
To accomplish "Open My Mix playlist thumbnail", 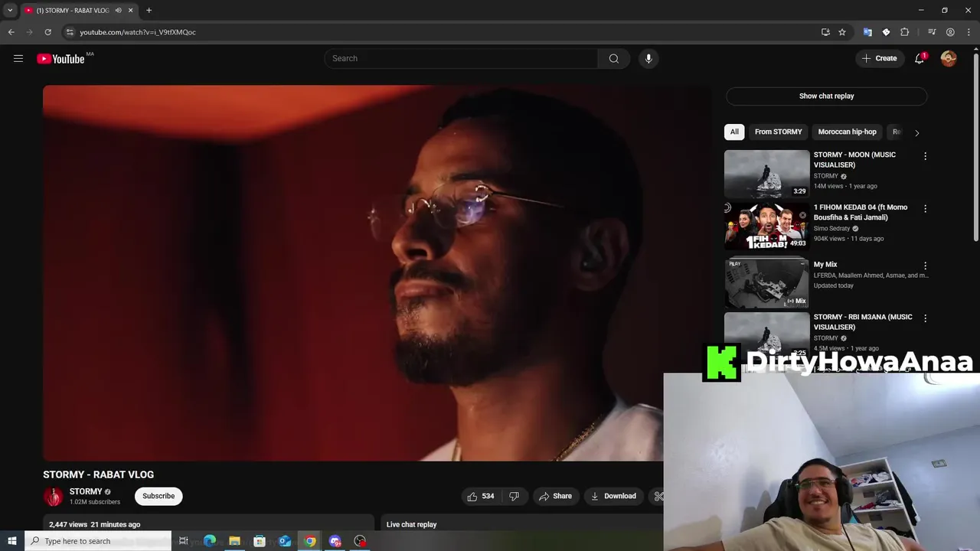I will pyautogui.click(x=766, y=283).
